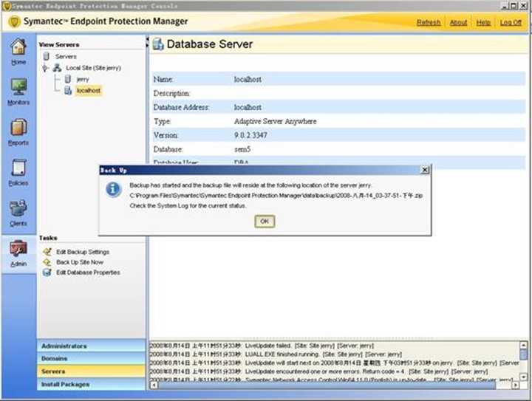The image size is (532, 401).
Task: Select jerry server in the tree
Action: tap(83, 79)
